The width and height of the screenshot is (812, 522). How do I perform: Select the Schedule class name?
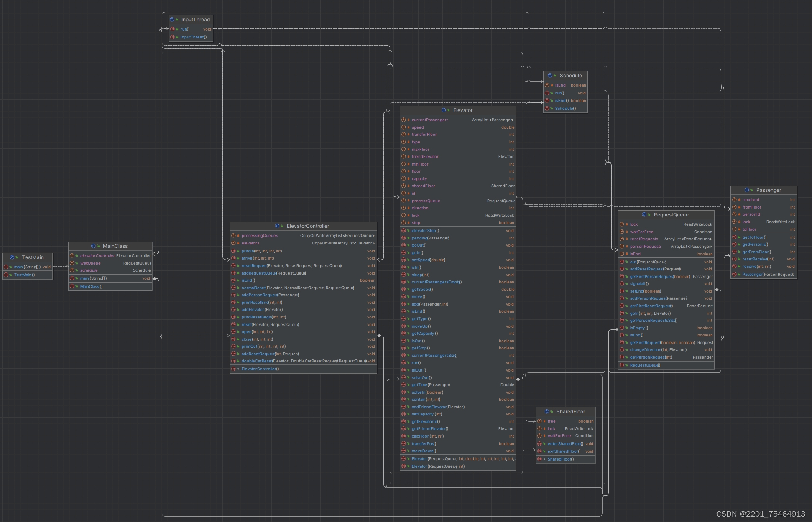coord(571,76)
